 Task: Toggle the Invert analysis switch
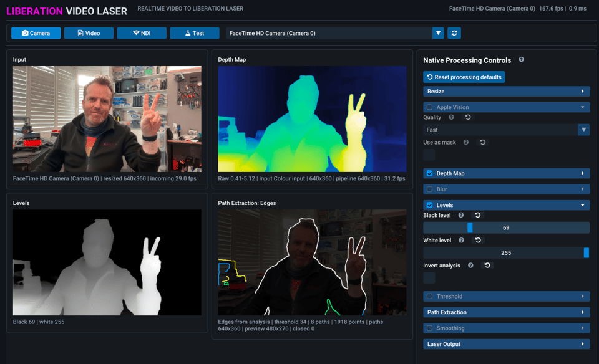pyautogui.click(x=429, y=278)
